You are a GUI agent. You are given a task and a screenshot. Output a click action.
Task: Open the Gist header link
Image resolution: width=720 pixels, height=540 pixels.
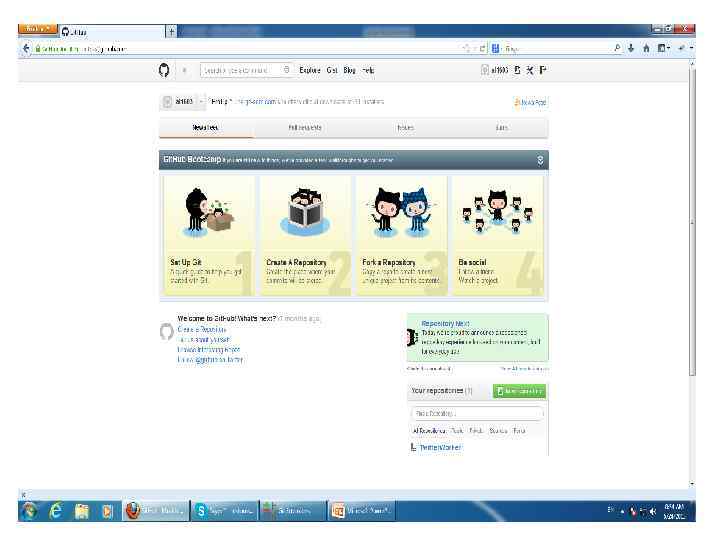(332, 70)
